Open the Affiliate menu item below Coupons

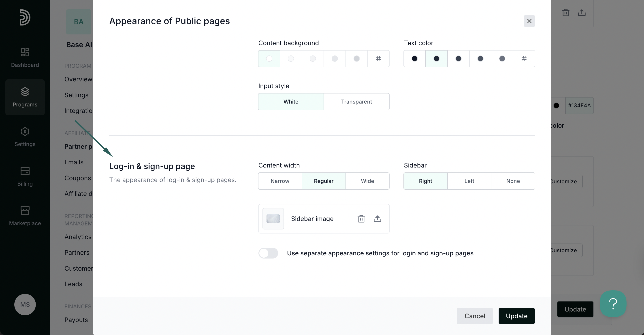tap(79, 194)
